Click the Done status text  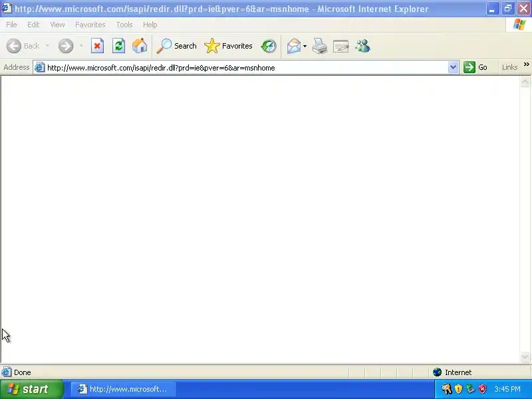(x=23, y=372)
